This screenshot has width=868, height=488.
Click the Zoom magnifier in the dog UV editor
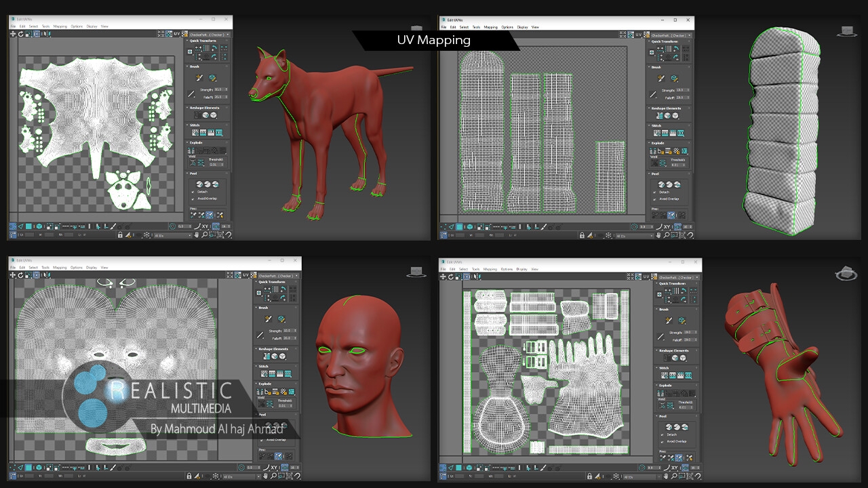click(x=204, y=235)
